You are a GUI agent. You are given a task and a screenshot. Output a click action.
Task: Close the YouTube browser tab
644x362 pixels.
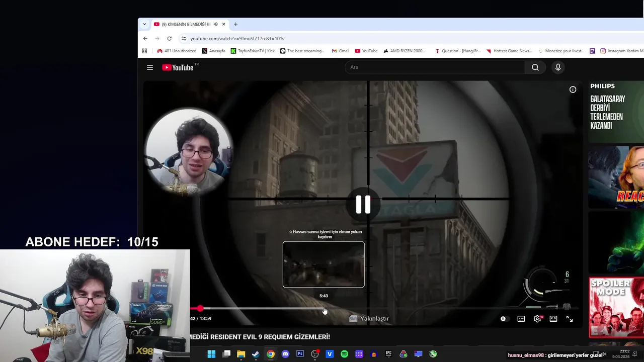[x=224, y=24]
